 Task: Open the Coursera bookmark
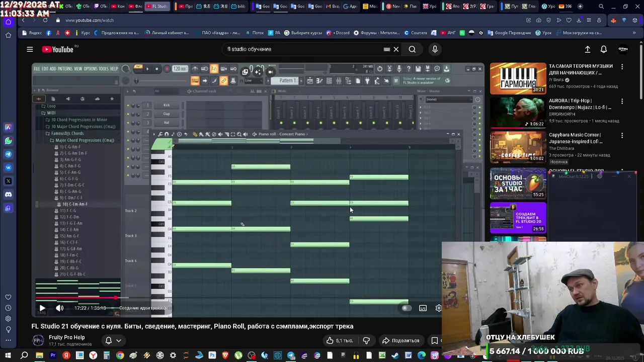(x=416, y=33)
